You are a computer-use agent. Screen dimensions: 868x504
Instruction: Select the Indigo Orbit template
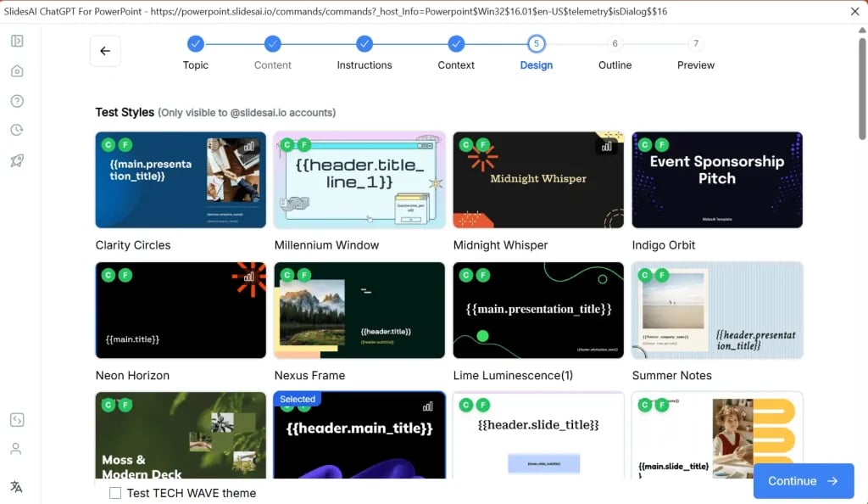717,179
